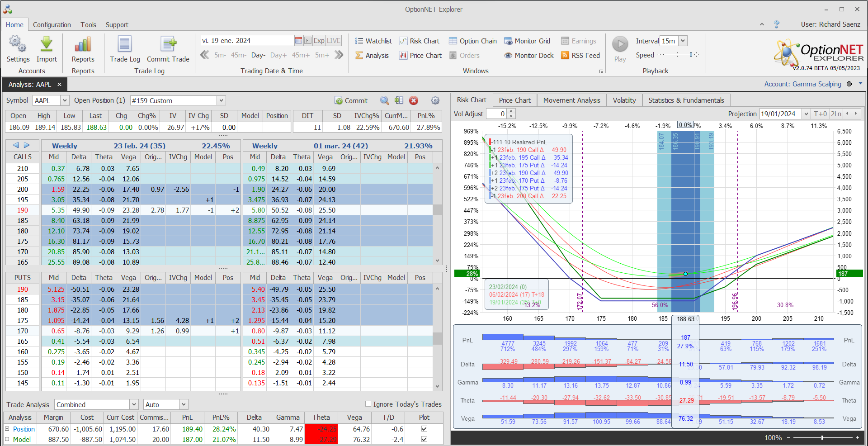
Task: Toggle the Exp button
Action: click(x=319, y=41)
